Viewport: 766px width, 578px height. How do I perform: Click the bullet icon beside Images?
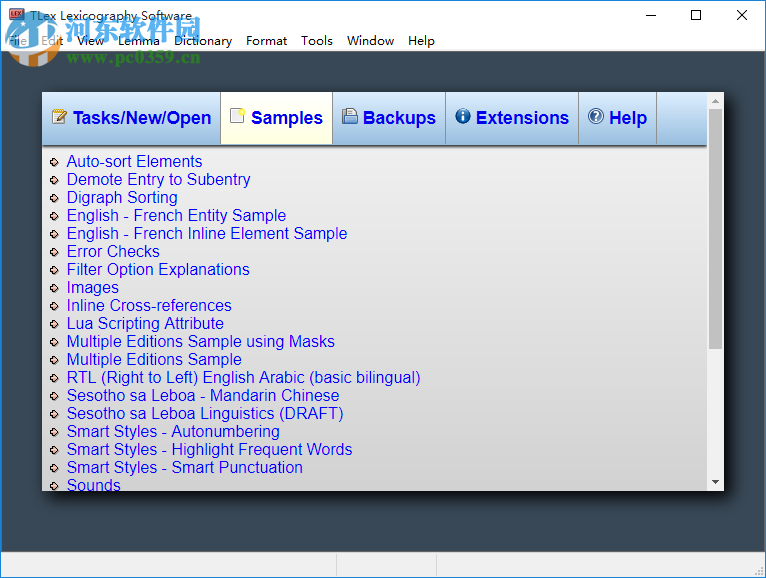[x=54, y=288]
